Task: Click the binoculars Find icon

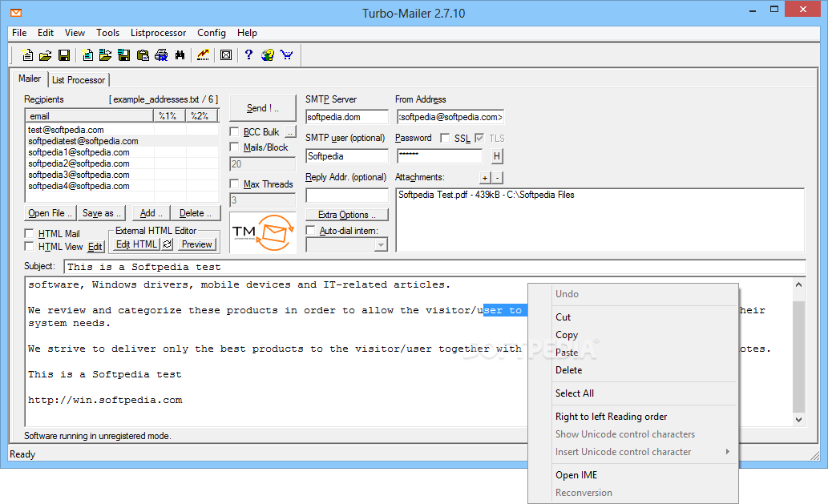Action: pyautogui.click(x=180, y=54)
